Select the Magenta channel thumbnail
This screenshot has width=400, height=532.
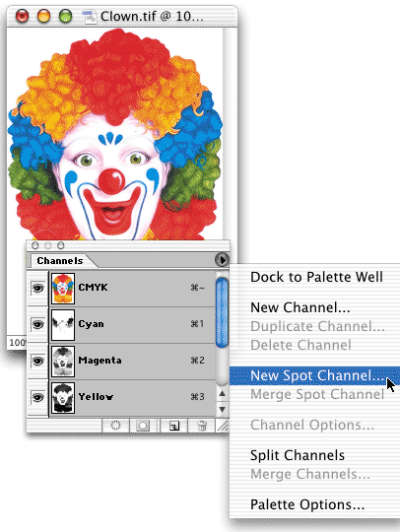click(x=63, y=361)
